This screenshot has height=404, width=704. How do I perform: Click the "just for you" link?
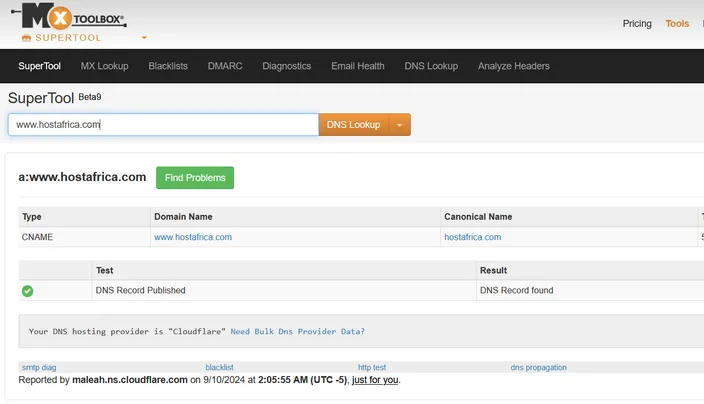(x=375, y=380)
